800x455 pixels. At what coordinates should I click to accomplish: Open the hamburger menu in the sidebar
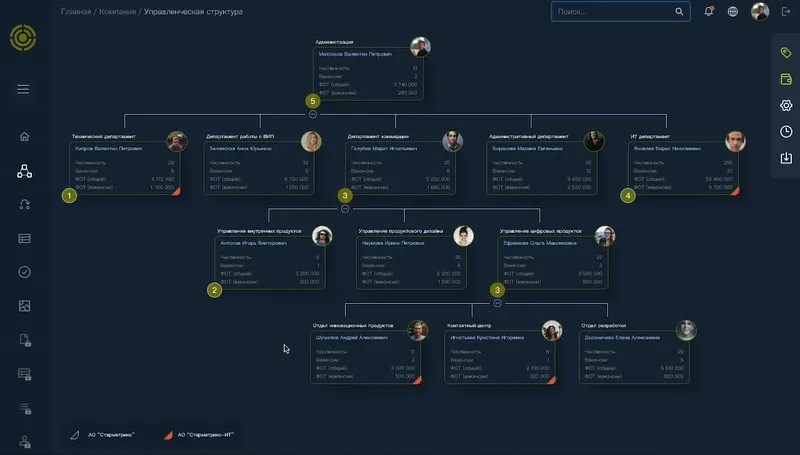23,89
